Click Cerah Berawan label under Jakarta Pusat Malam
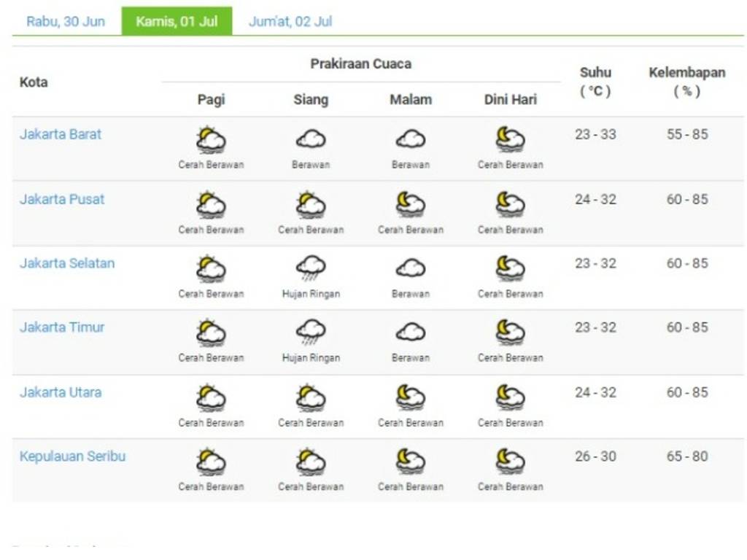 tap(411, 230)
